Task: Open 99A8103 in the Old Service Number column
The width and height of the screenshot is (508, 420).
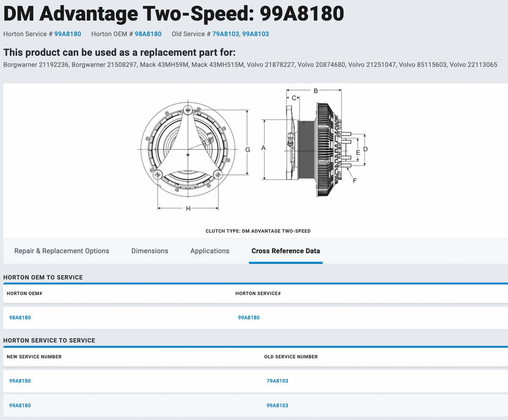Action: (x=277, y=405)
